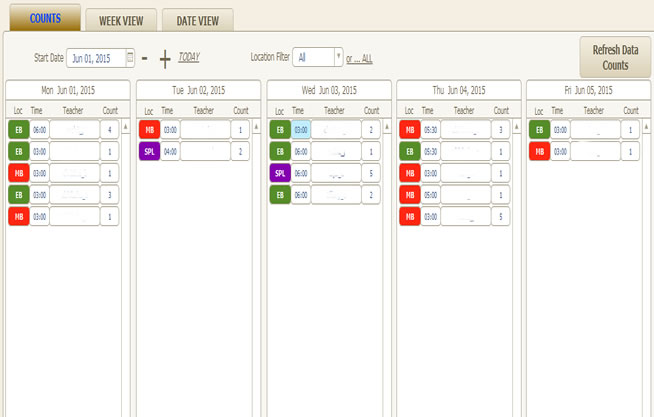Click Wednesday's SPL badge at 06:00
The height and width of the screenshot is (417, 654).
tap(280, 173)
